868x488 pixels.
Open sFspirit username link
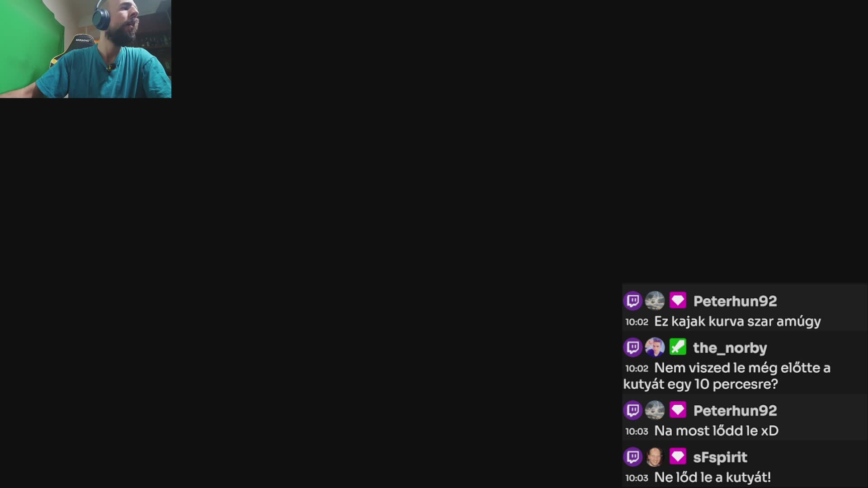click(720, 457)
